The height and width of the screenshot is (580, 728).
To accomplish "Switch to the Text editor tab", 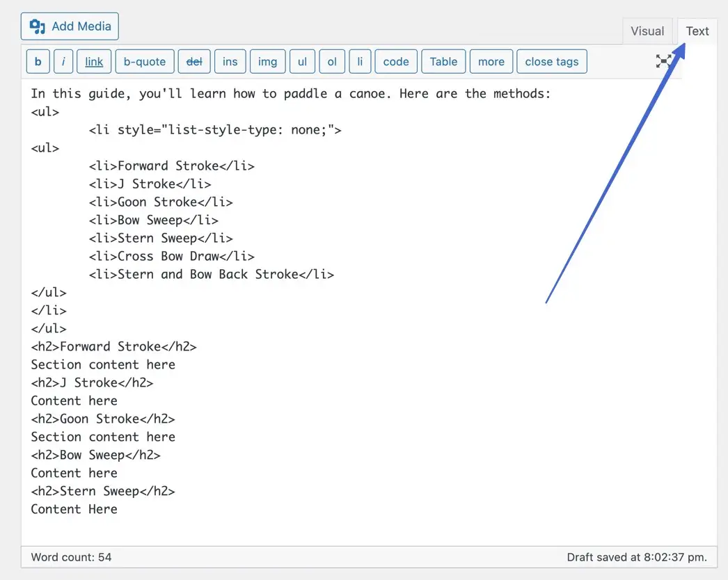I will coord(697,31).
